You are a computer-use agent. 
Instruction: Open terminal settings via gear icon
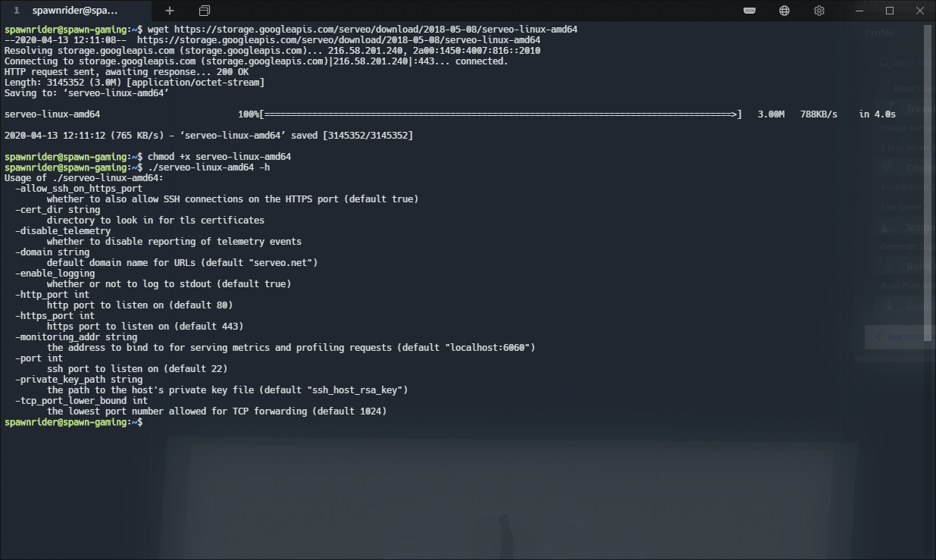click(x=819, y=11)
